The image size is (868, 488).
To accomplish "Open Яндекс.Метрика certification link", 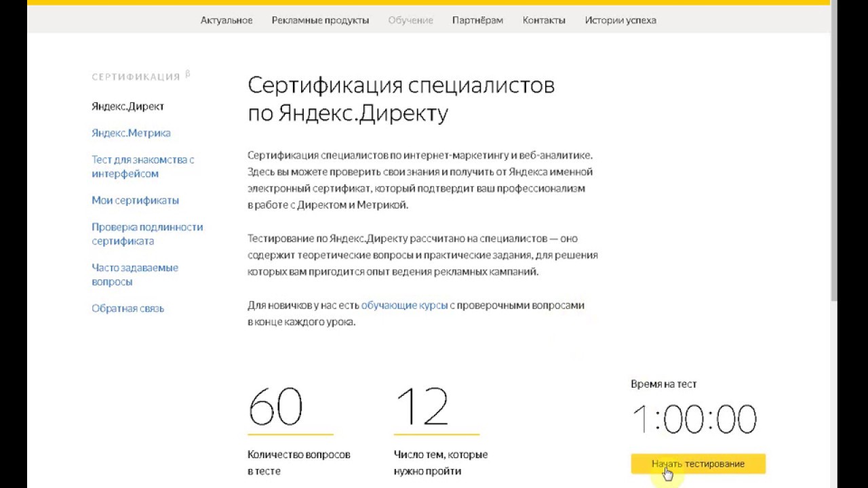I will 131,133.
